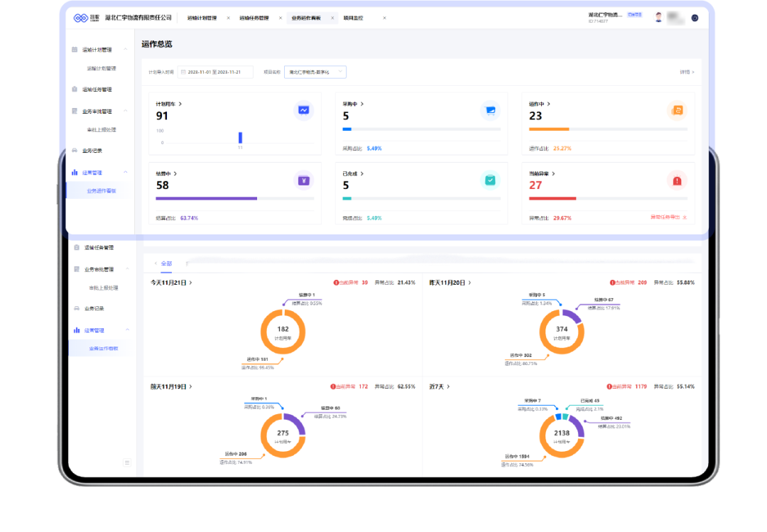Click the red progress bar on the 当前异常 card
The width and height of the screenshot is (767, 532).
coord(553,199)
